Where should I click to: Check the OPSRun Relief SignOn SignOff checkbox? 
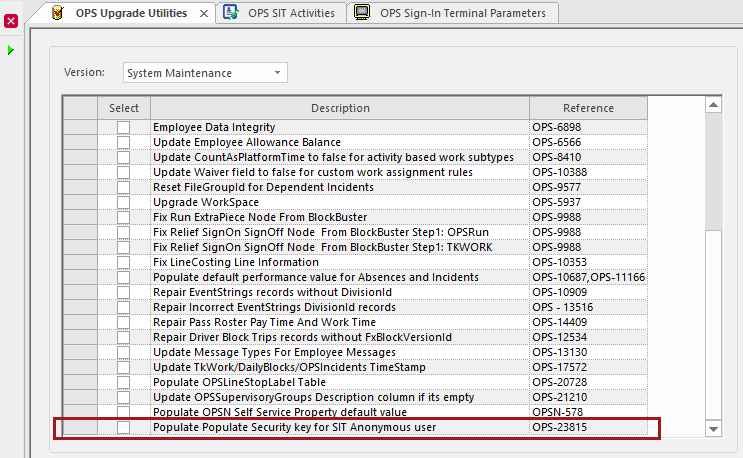pyautogui.click(x=124, y=232)
